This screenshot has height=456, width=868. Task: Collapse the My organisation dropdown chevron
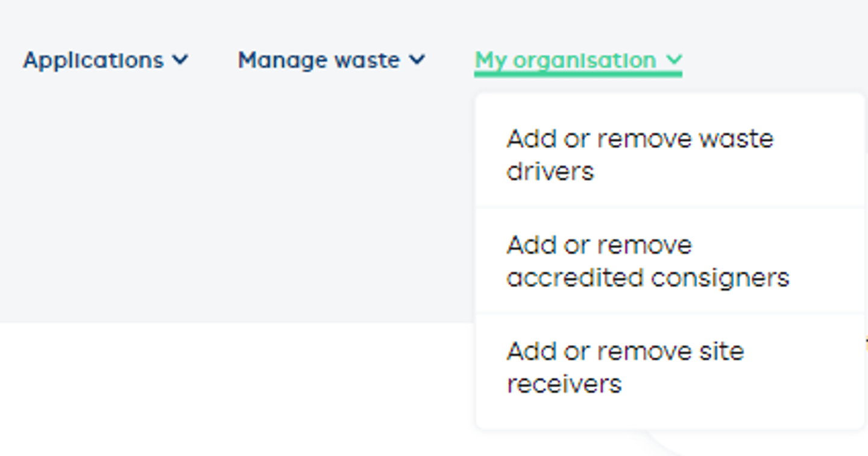tap(673, 60)
